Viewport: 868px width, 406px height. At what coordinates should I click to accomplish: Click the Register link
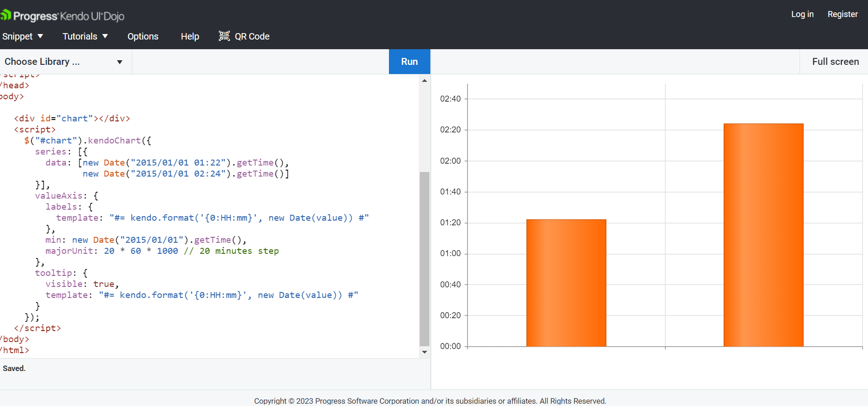pyautogui.click(x=842, y=14)
